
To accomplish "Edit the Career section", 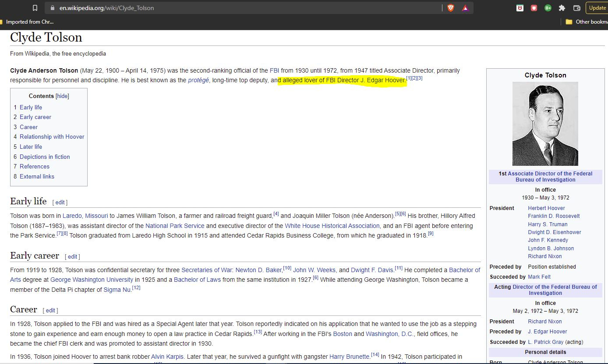I will coord(50,311).
